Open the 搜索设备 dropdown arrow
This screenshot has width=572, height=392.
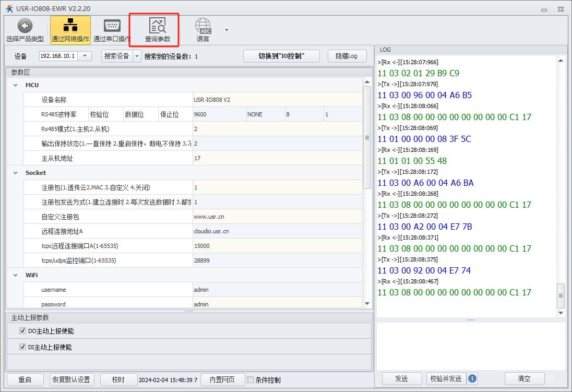[137, 56]
